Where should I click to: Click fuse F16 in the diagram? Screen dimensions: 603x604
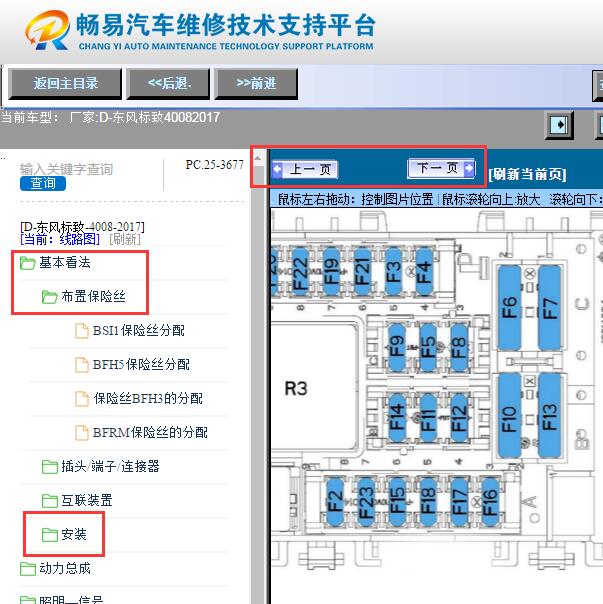point(490,502)
